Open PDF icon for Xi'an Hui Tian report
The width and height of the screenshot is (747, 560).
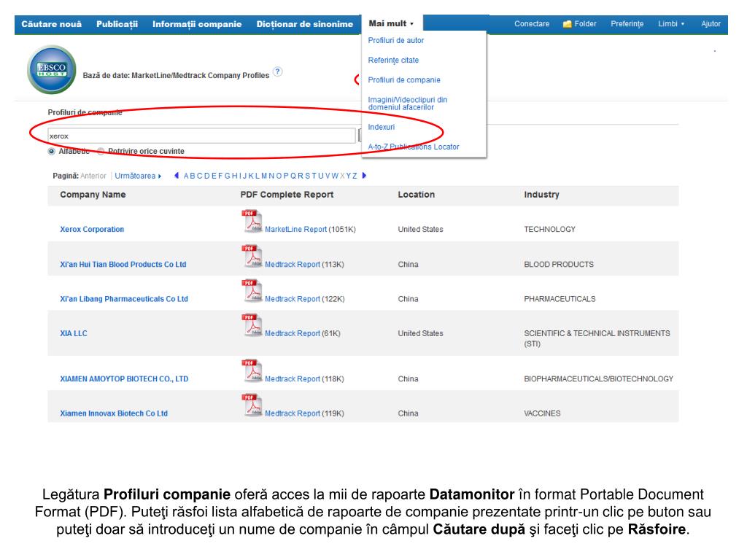coord(252,257)
